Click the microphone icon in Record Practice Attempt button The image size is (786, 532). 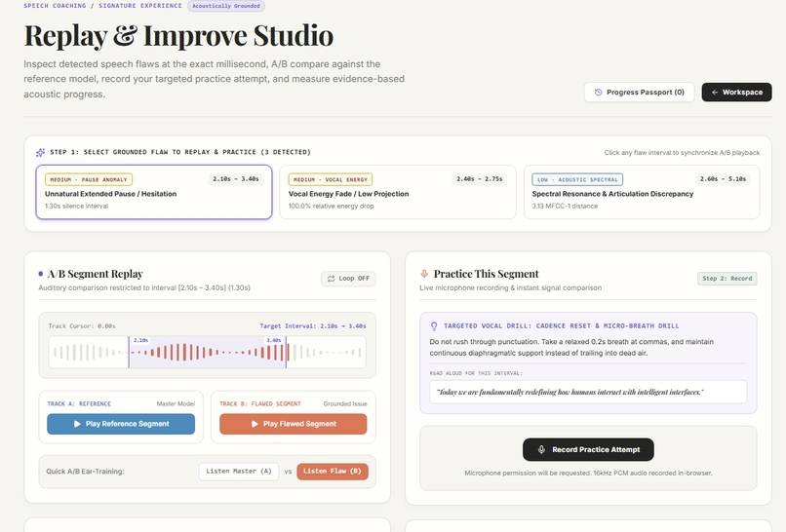(x=541, y=450)
